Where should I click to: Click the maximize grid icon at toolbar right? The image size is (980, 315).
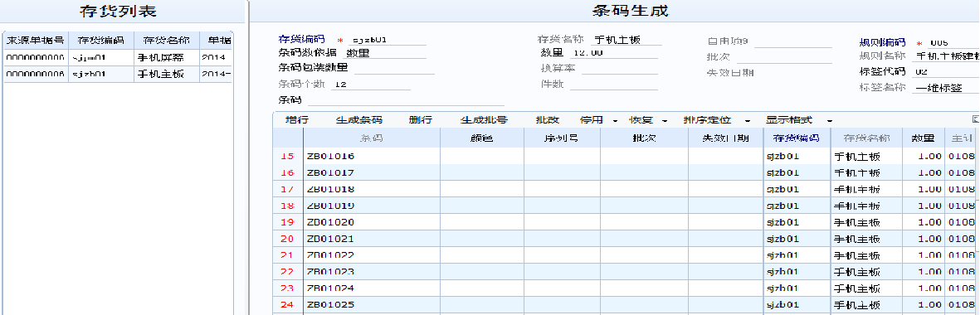click(976, 119)
